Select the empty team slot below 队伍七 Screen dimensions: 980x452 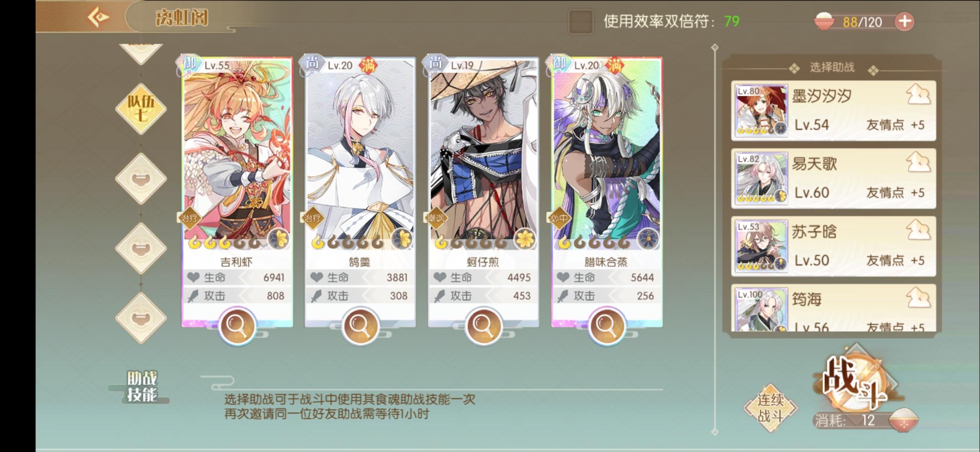(141, 179)
